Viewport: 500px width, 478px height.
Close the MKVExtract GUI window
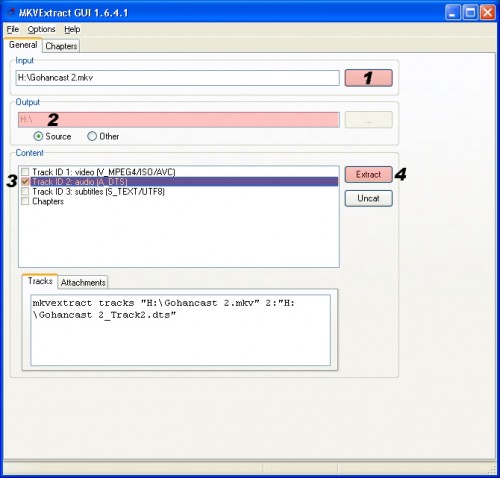coord(487,13)
